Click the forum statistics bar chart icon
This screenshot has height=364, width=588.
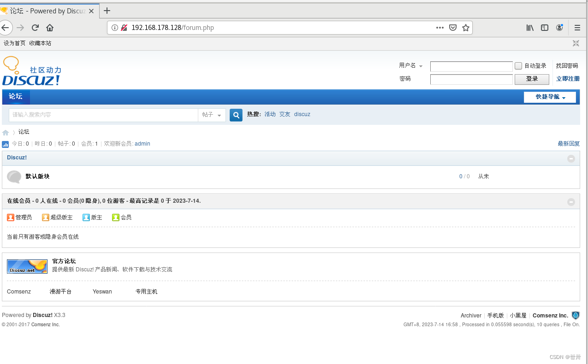(5, 144)
